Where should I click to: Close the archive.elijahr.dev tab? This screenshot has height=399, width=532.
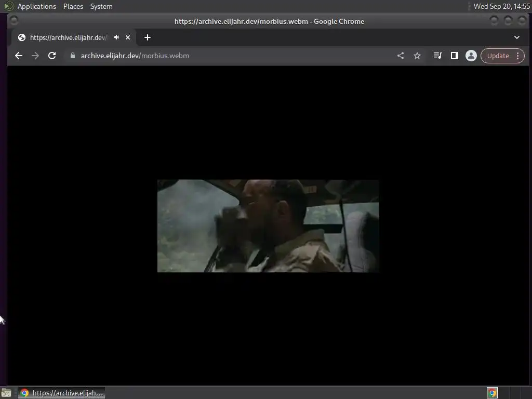coord(128,37)
